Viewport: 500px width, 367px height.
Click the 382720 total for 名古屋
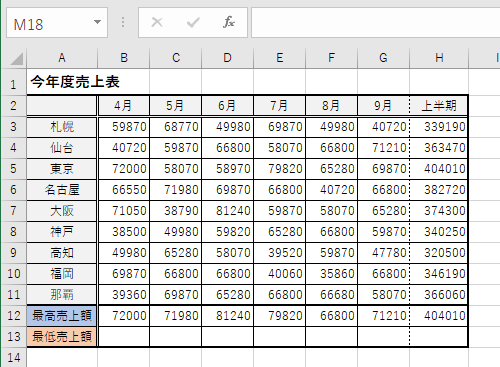point(439,190)
